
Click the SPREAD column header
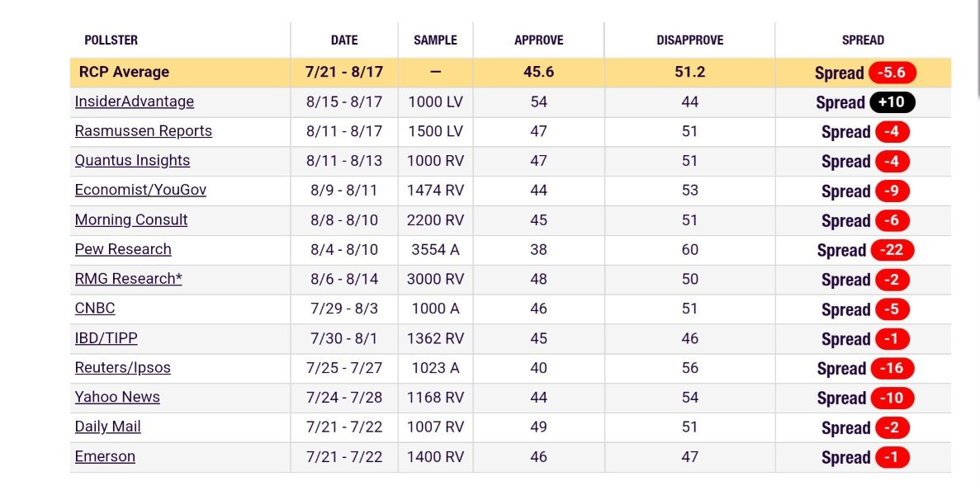[863, 40]
